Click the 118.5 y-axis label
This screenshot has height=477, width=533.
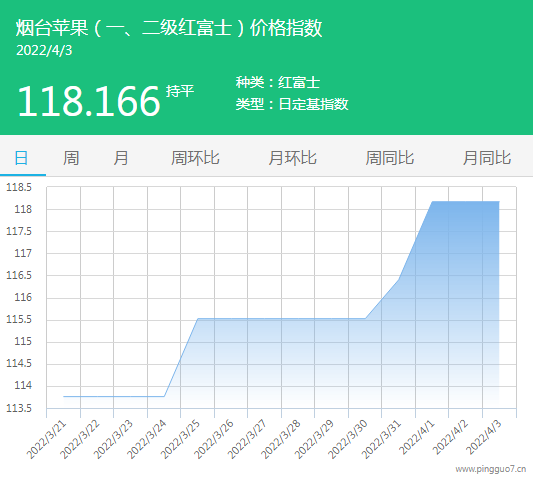point(19,187)
